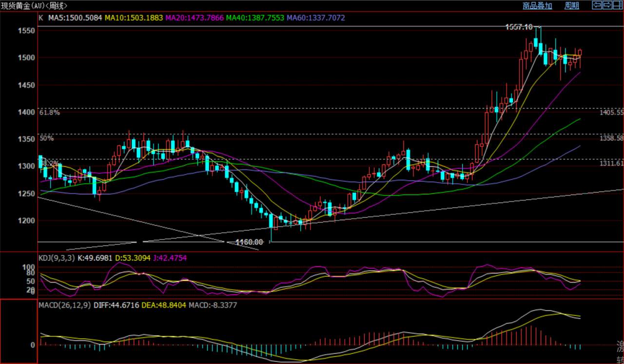Click the 1311.61 price label
The image size is (624, 364).
click(611, 163)
